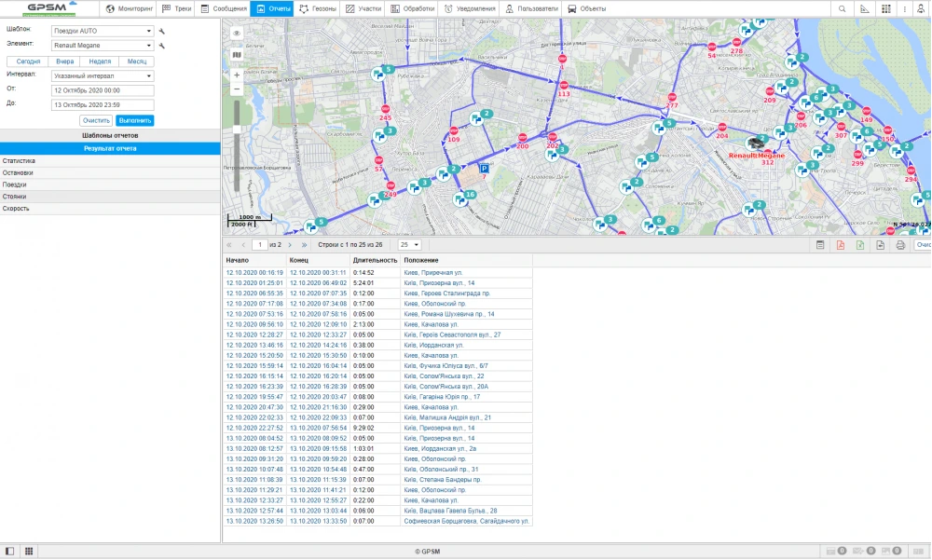
Task: Open rows-per-page dropdown showing 25
Action: (x=409, y=244)
